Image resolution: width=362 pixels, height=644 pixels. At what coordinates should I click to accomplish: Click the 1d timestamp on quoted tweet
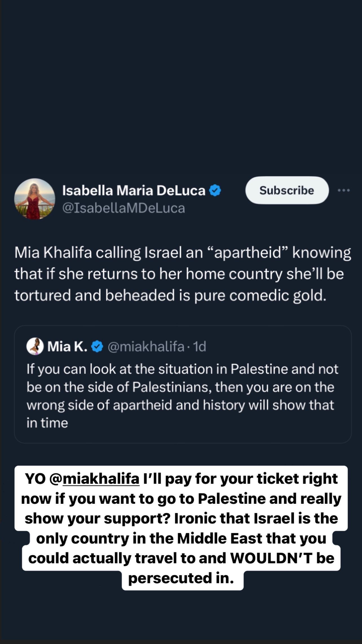(x=199, y=347)
